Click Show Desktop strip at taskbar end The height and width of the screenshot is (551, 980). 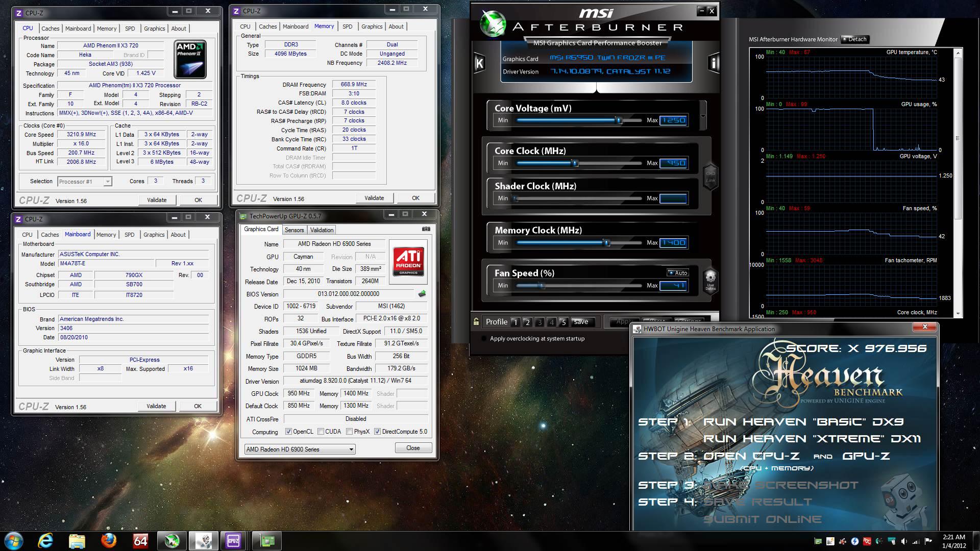tap(976, 541)
